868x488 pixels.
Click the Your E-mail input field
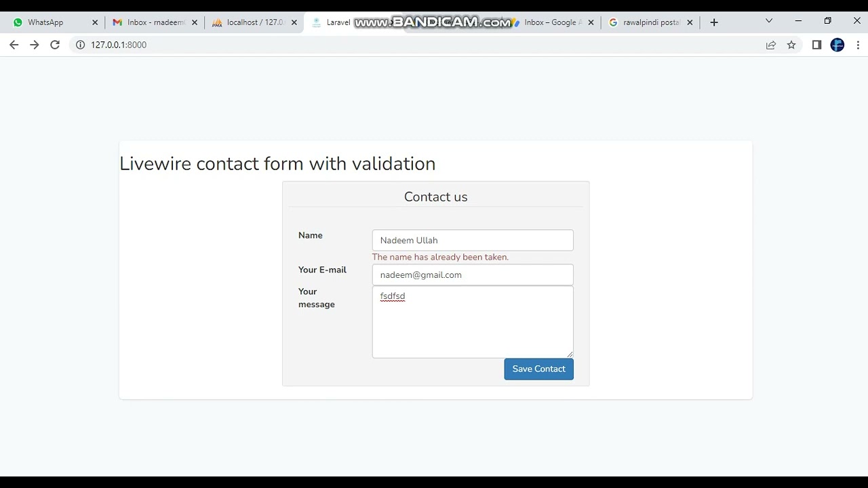(x=473, y=274)
